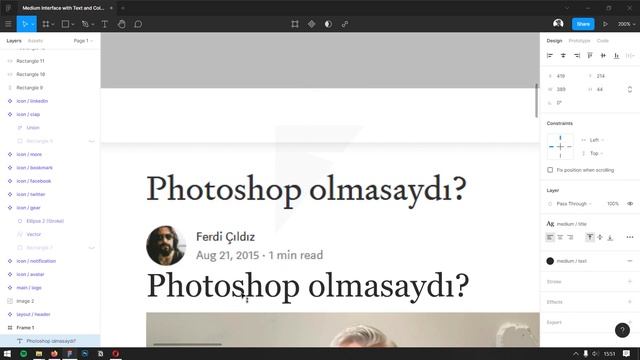Select the Frame tool
The image size is (640, 360).
[46, 24]
